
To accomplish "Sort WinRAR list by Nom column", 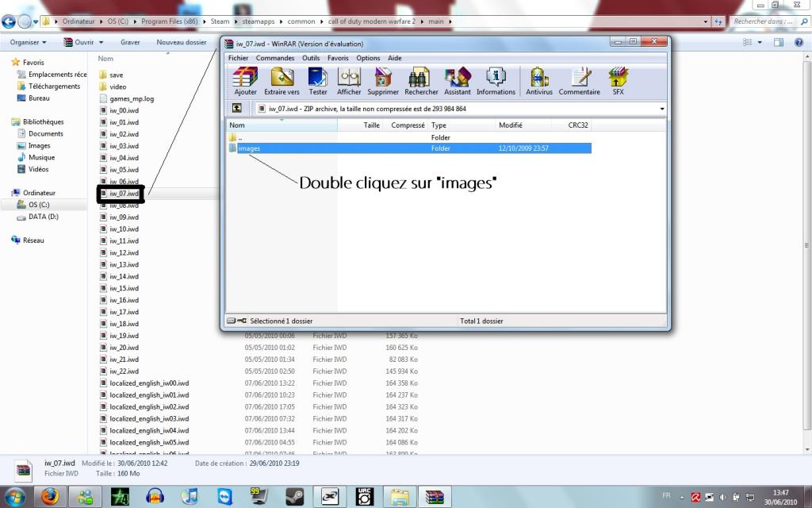I will point(282,125).
